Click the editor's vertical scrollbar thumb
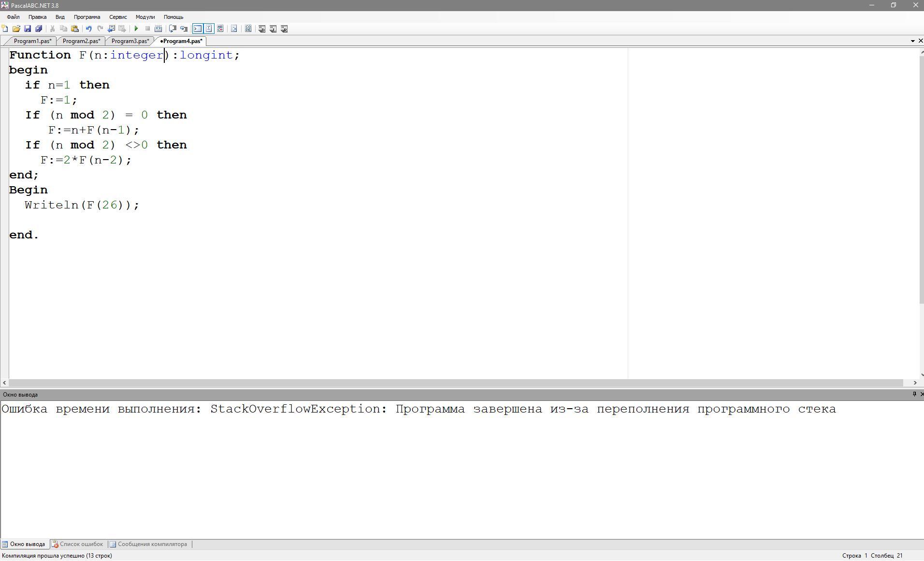The width and height of the screenshot is (924, 561). pyautogui.click(x=921, y=179)
